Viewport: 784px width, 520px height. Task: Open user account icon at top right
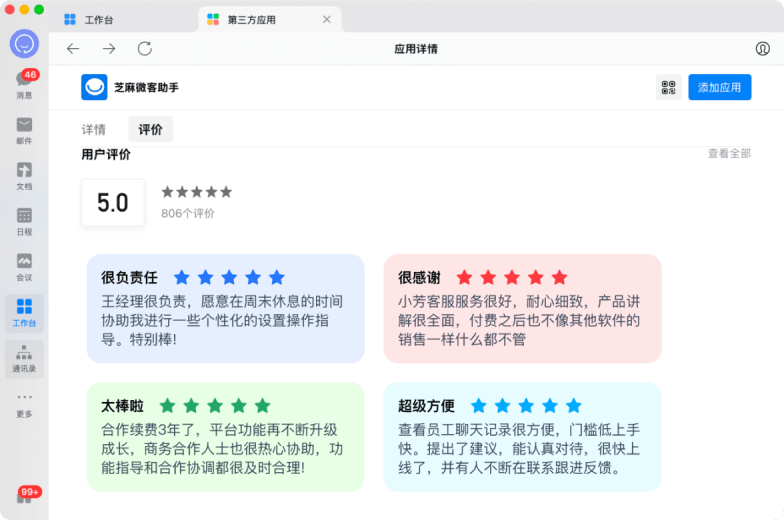[763, 49]
